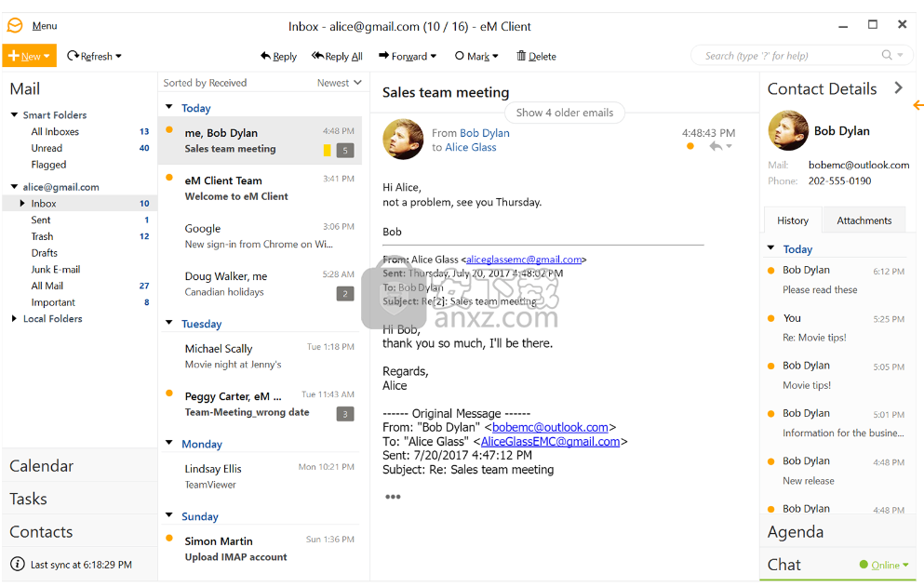Viewport: 924px width, 587px height.
Task: Click Reply All in the toolbar
Action: pos(337,56)
